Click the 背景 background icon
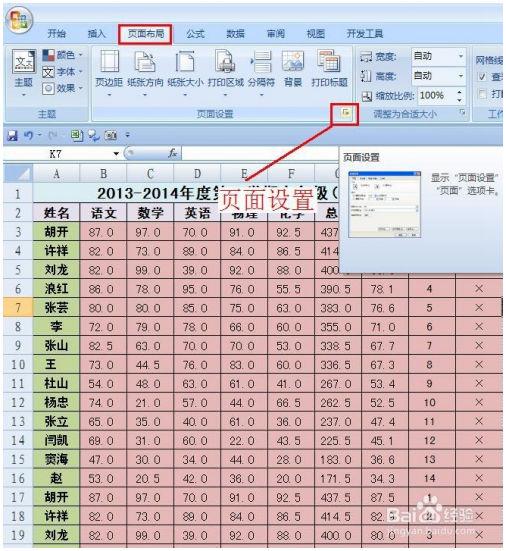The width and height of the screenshot is (506, 551). pos(293,69)
